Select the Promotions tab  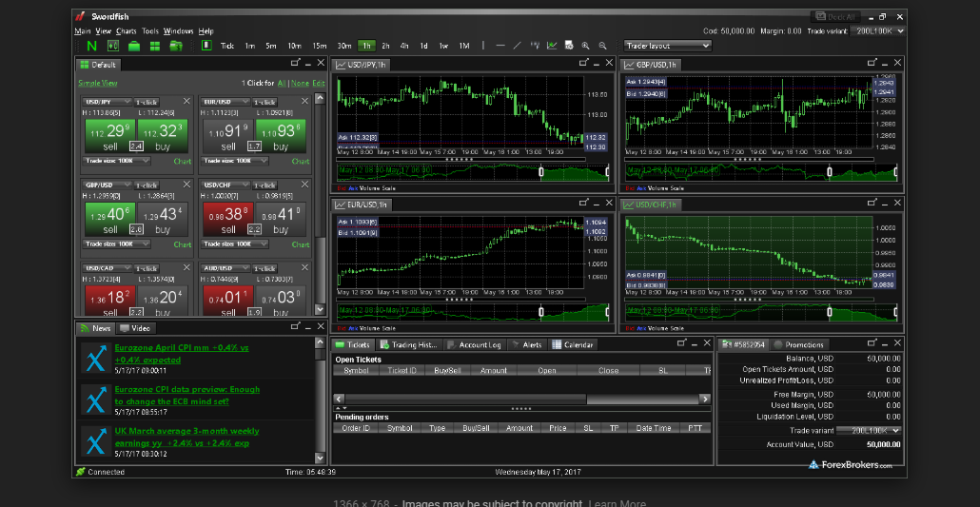pos(800,344)
